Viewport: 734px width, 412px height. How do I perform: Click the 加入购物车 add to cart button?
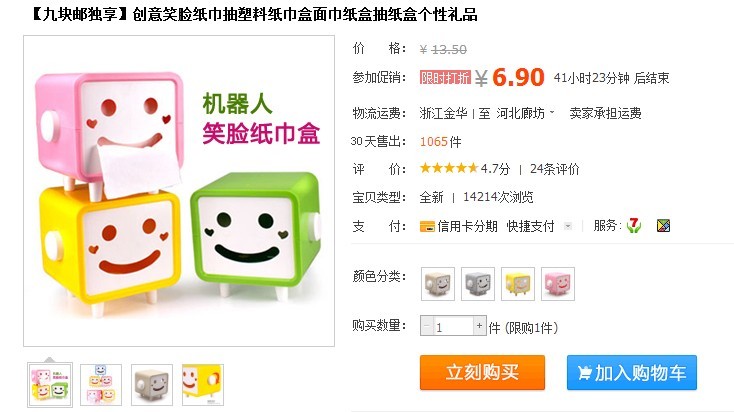(631, 373)
